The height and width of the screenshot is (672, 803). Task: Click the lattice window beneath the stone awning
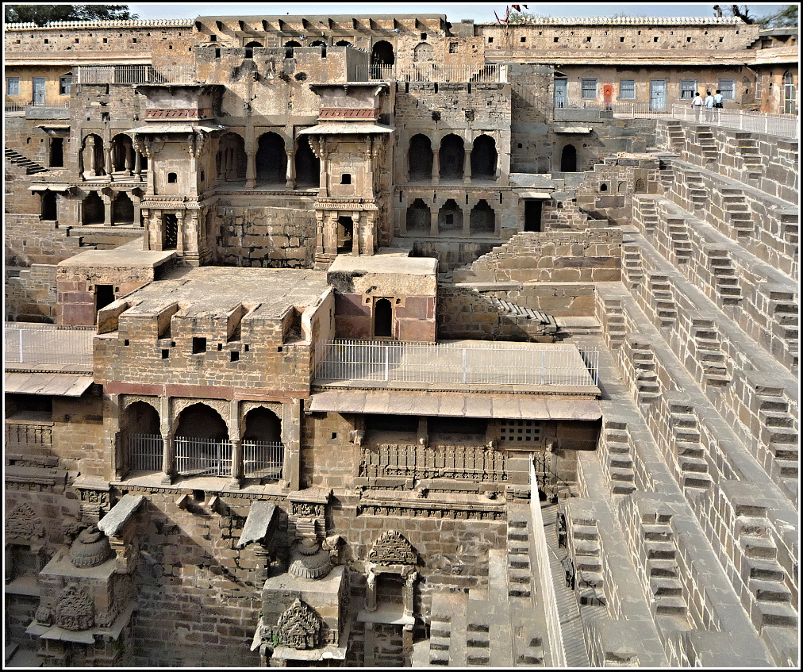(x=521, y=432)
